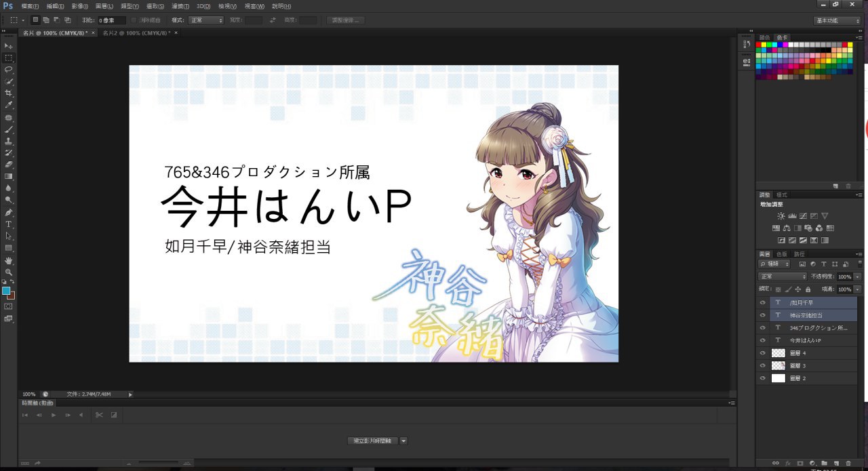Open the 樣式 style dropdown in options bar
This screenshot has height=471, width=868.
205,20
